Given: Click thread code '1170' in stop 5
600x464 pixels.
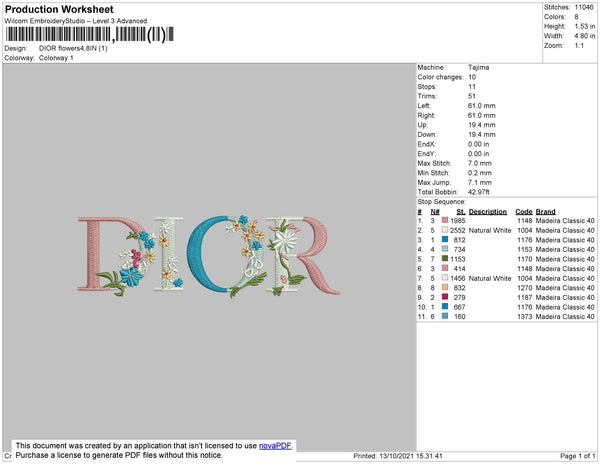Looking at the screenshot, I should pyautogui.click(x=525, y=259).
